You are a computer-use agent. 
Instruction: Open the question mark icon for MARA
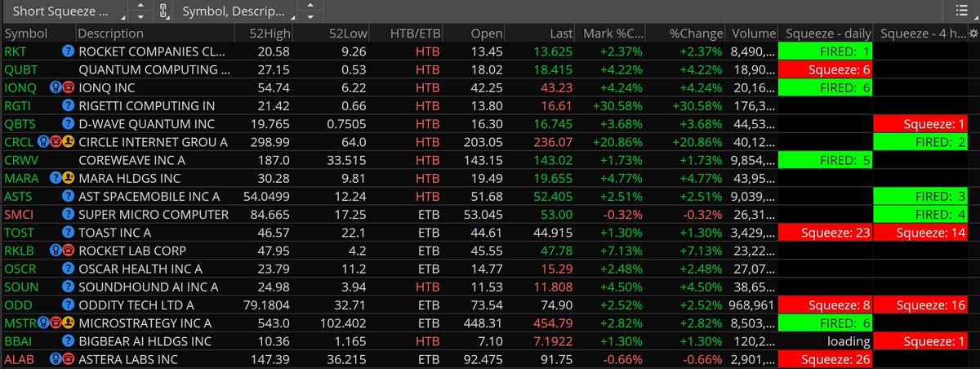pyautogui.click(x=55, y=178)
